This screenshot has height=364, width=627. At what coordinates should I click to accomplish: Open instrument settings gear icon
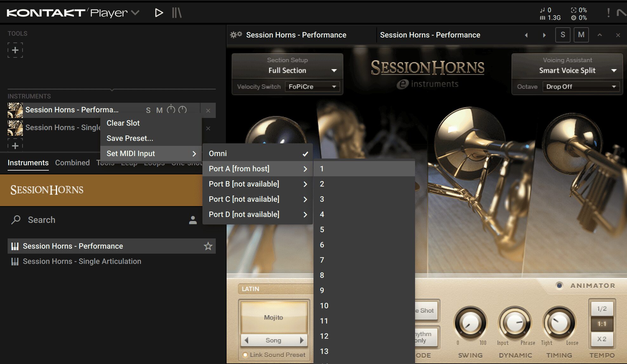(x=236, y=35)
